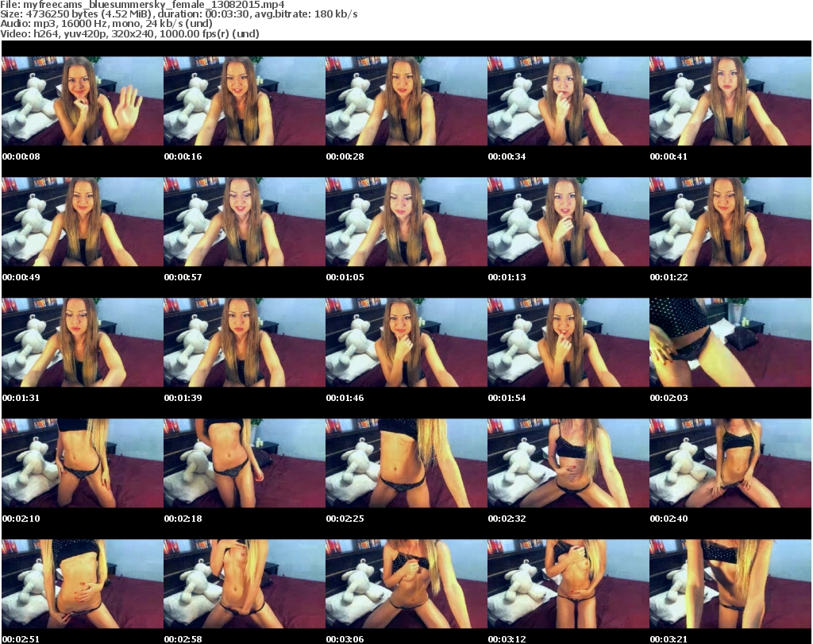This screenshot has height=644, width=813.
Task: Select the timestamp label 00:02:40
Action: tap(669, 519)
